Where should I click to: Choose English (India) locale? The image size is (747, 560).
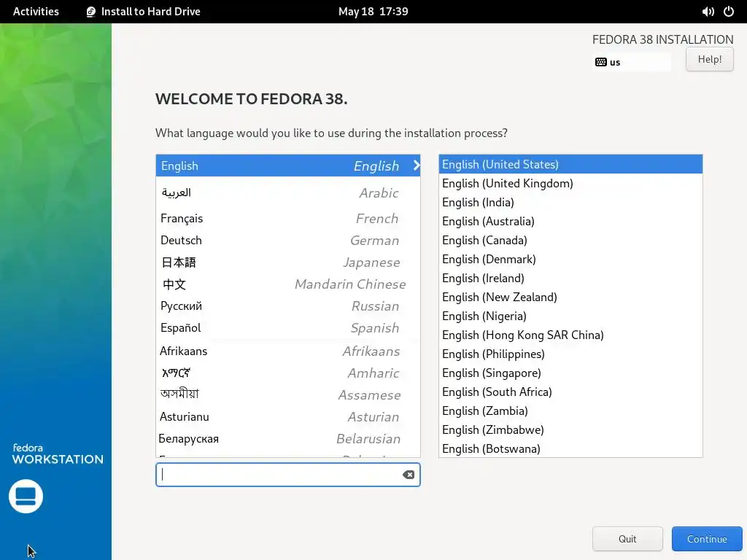coord(570,203)
